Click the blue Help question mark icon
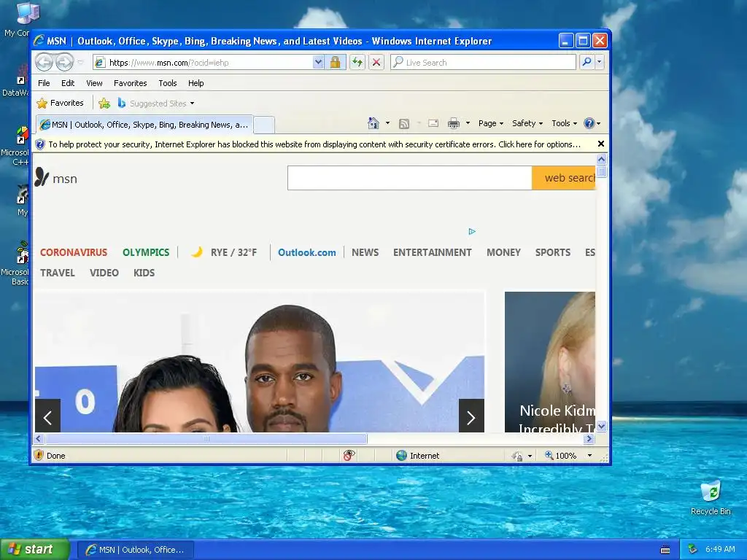Viewport: 747px width, 560px height. (589, 123)
